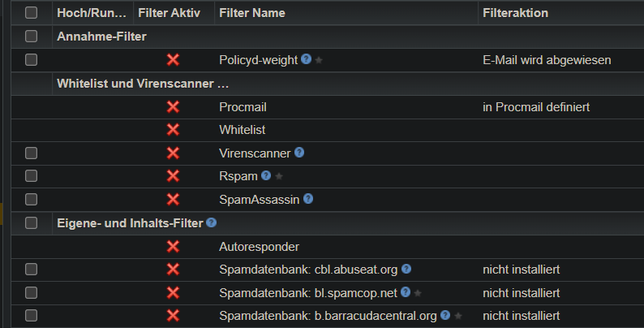Toggle the red X status for Procmail
Image resolution: width=644 pixels, height=328 pixels.
pos(173,106)
